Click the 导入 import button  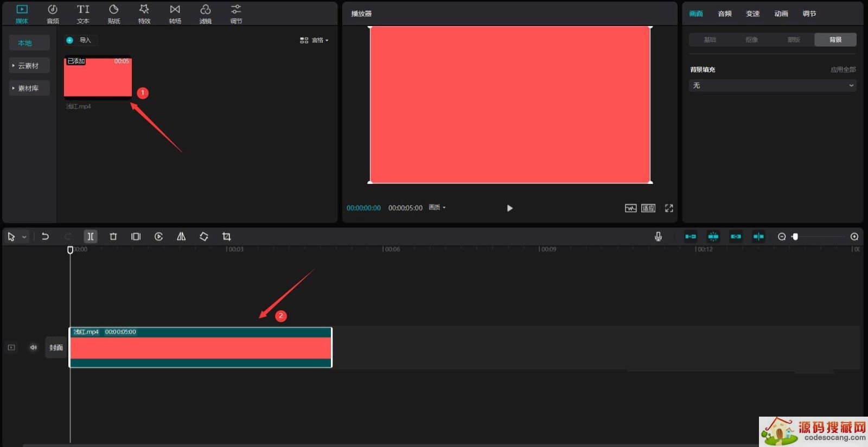coord(80,40)
